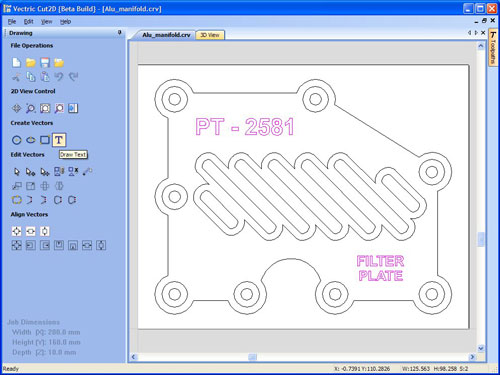This screenshot has height=375, width=500.
Task: Open the File menu
Action: (x=12, y=22)
